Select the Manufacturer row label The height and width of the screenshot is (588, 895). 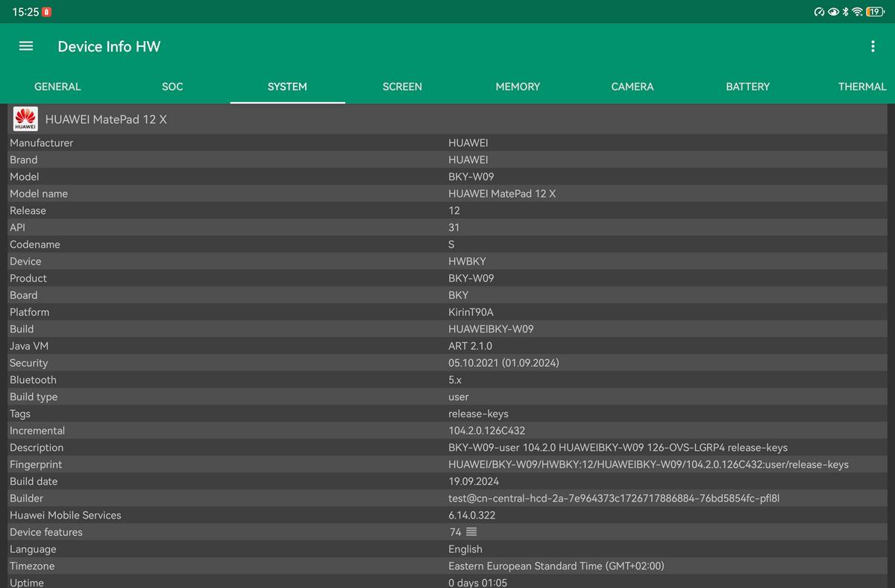tap(41, 143)
